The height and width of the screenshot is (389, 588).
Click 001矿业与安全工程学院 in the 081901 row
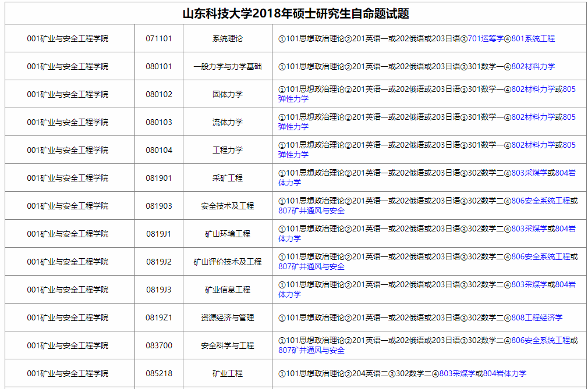tap(68, 178)
